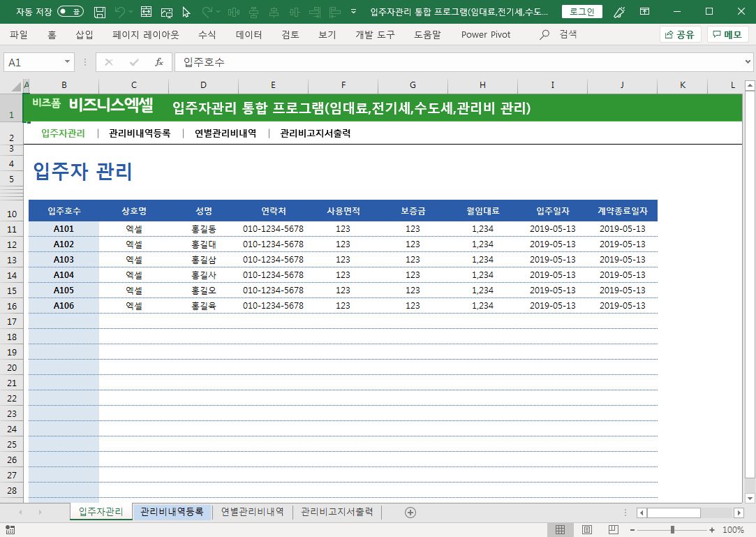Image resolution: width=756 pixels, height=537 pixels.
Task: Expand the Name Box dropdown
Action: [x=68, y=62]
